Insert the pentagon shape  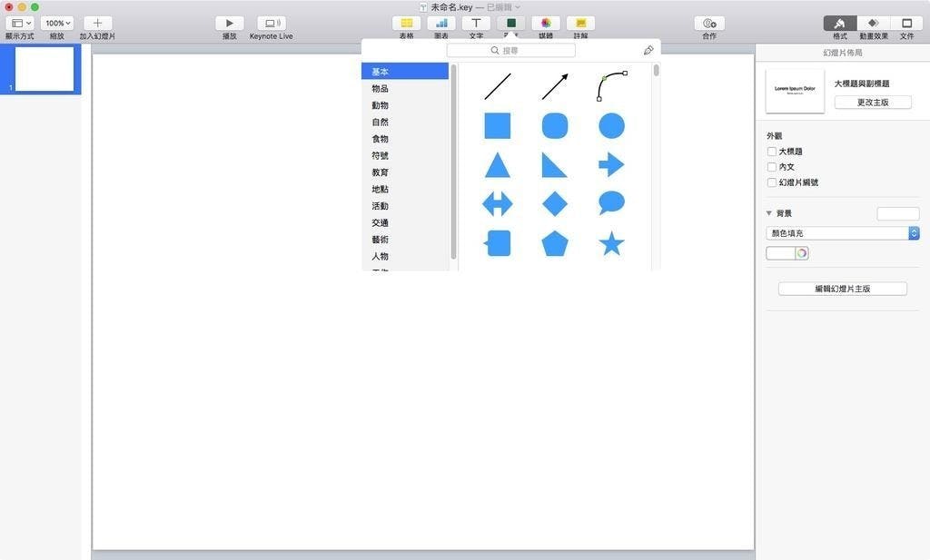pyautogui.click(x=554, y=243)
